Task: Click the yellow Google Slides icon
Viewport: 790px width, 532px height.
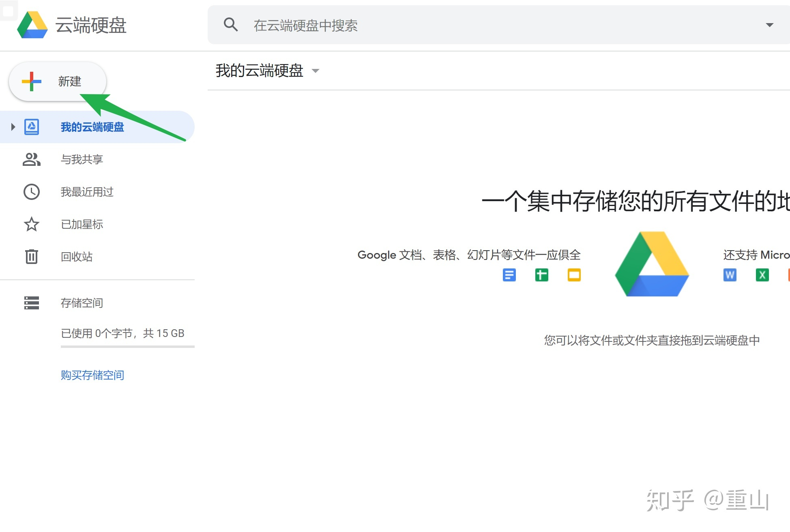Action: (x=574, y=275)
